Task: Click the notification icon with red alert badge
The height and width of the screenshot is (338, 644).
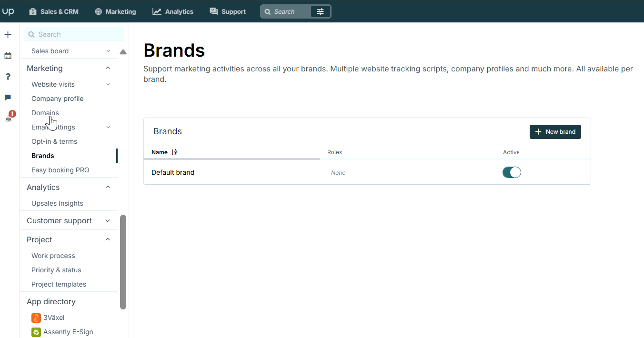Action: tap(10, 117)
